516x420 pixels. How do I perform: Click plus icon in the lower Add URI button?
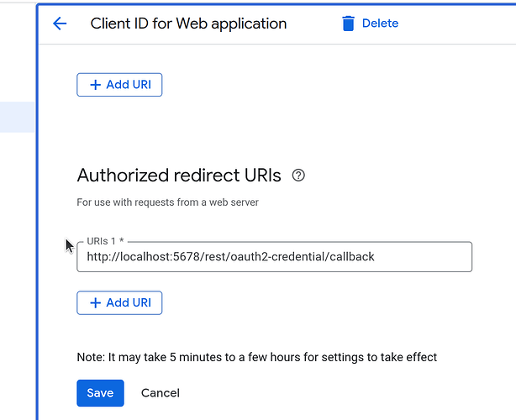coord(95,303)
